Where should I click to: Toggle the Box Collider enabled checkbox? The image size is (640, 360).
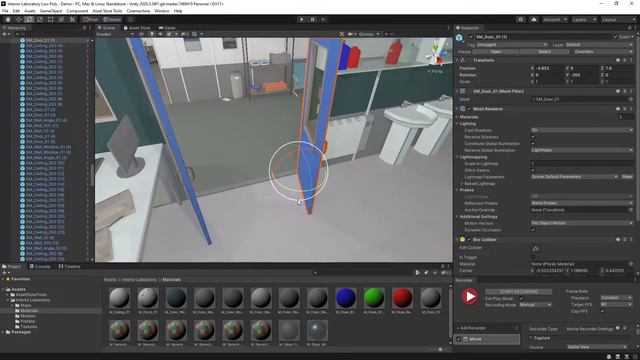coord(469,240)
